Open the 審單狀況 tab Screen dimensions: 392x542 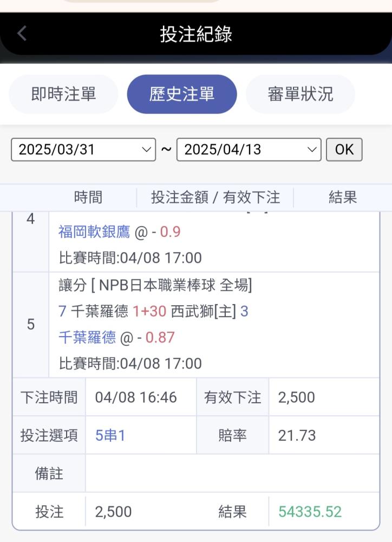300,94
